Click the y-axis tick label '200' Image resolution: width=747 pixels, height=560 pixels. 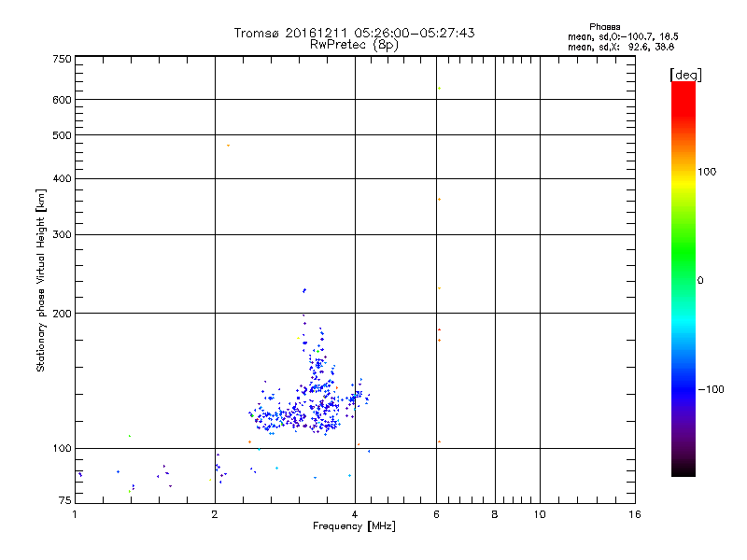click(62, 314)
